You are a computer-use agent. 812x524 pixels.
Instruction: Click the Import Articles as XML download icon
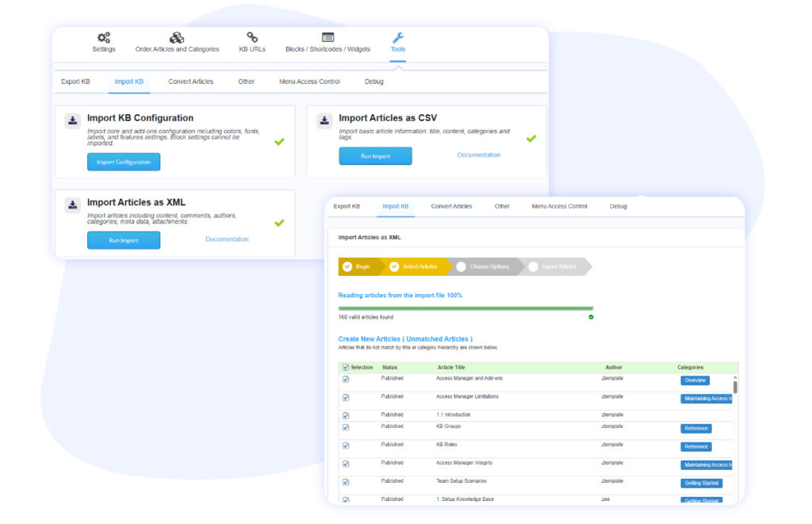click(x=73, y=205)
